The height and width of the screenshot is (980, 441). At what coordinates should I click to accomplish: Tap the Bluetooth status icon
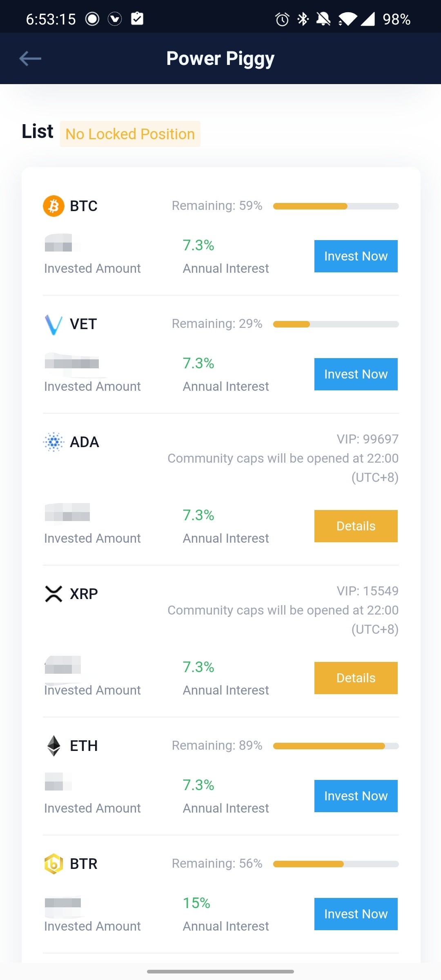(303, 19)
